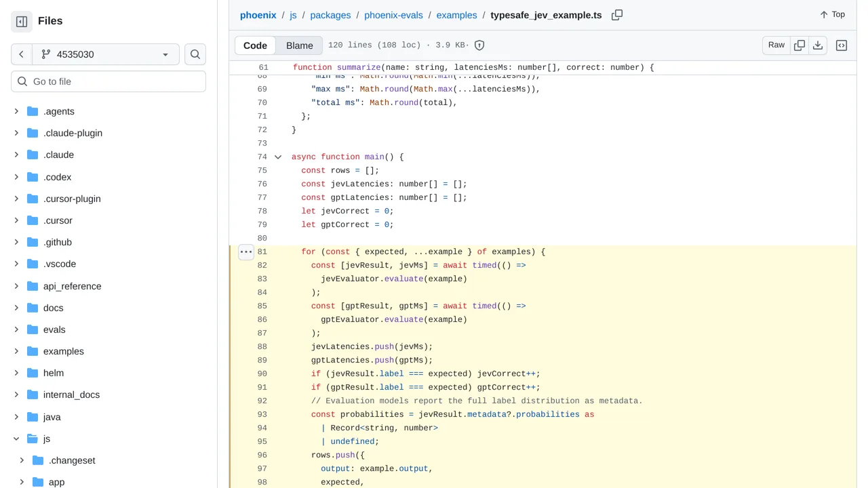Jump to Top of page
868x488 pixels.
832,14
